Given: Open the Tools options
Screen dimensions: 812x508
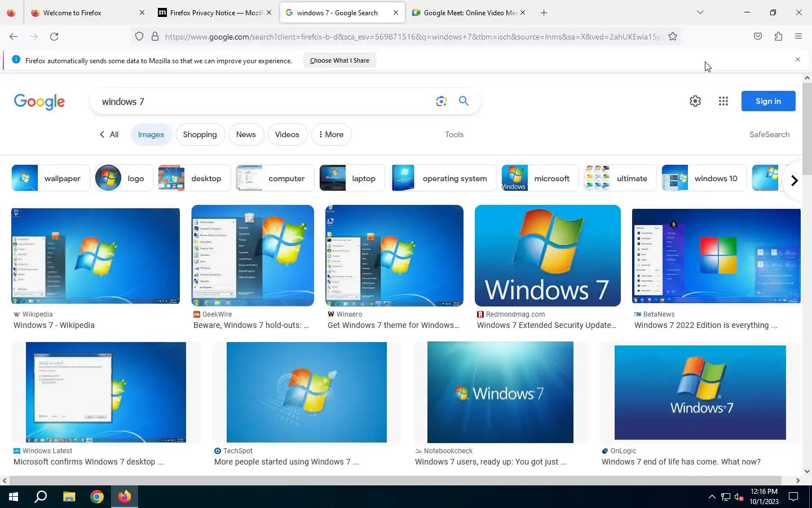Looking at the screenshot, I should point(454,134).
